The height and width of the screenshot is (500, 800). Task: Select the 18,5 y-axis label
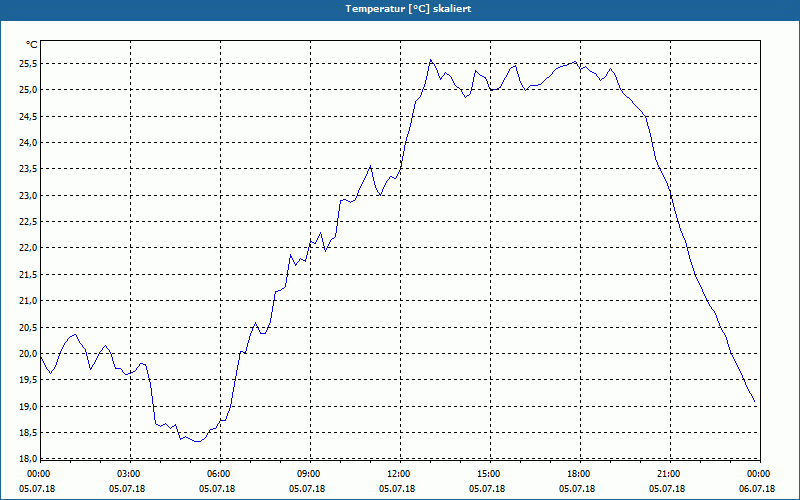28,433
